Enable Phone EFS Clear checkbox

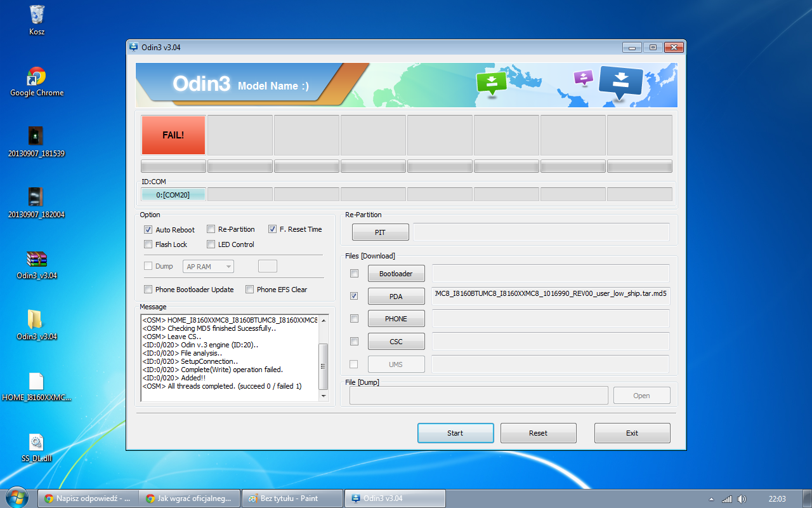click(250, 290)
